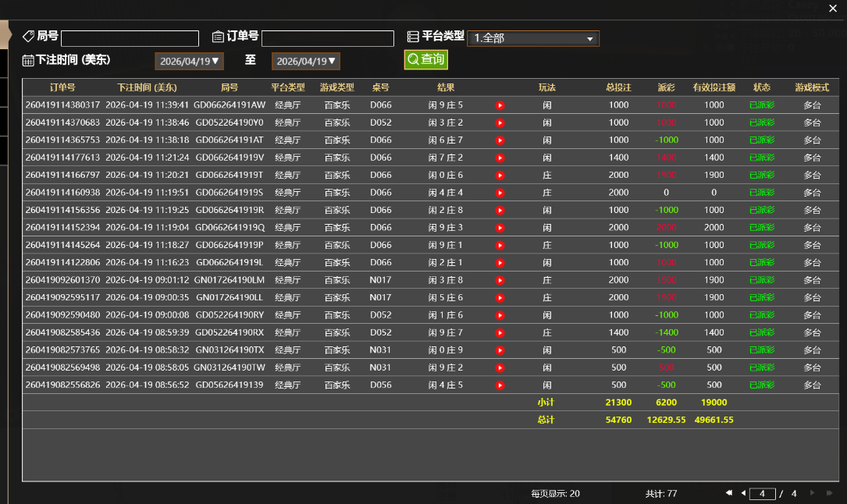Click the 下注时间 (美东) column header

click(147, 87)
